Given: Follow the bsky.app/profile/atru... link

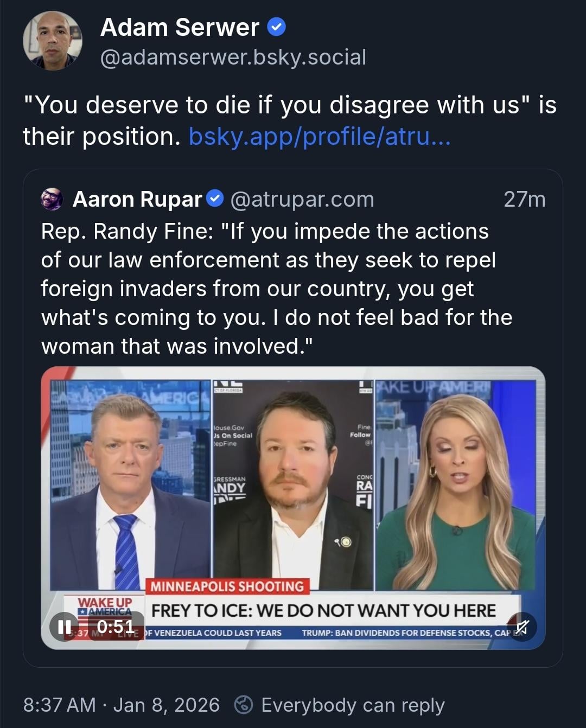Looking at the screenshot, I should 320,136.
